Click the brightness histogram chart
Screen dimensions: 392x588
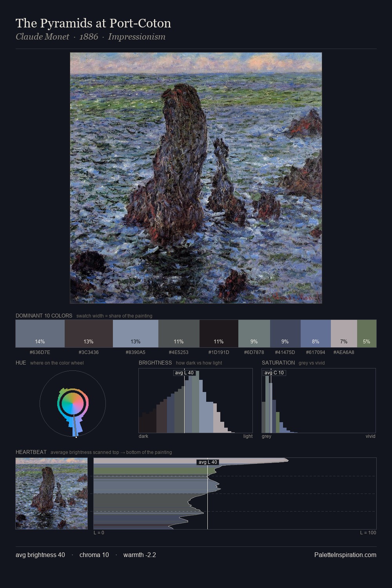point(196,401)
